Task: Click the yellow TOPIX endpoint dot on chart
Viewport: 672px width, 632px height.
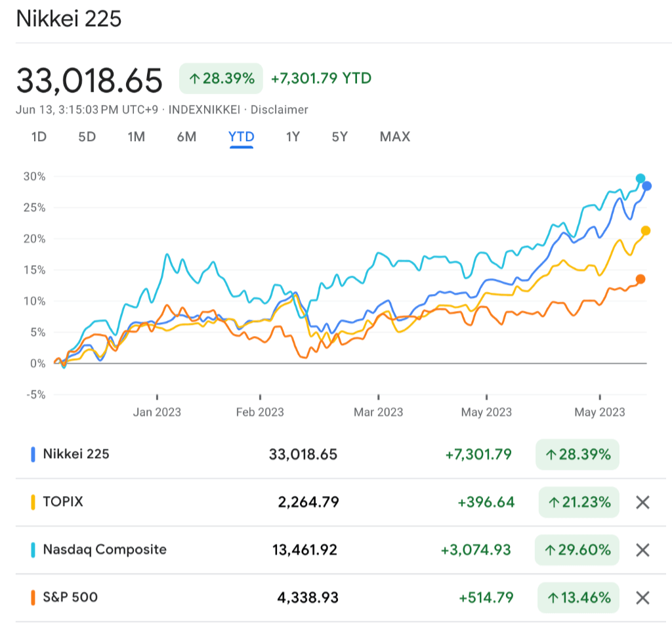Action: (x=646, y=231)
